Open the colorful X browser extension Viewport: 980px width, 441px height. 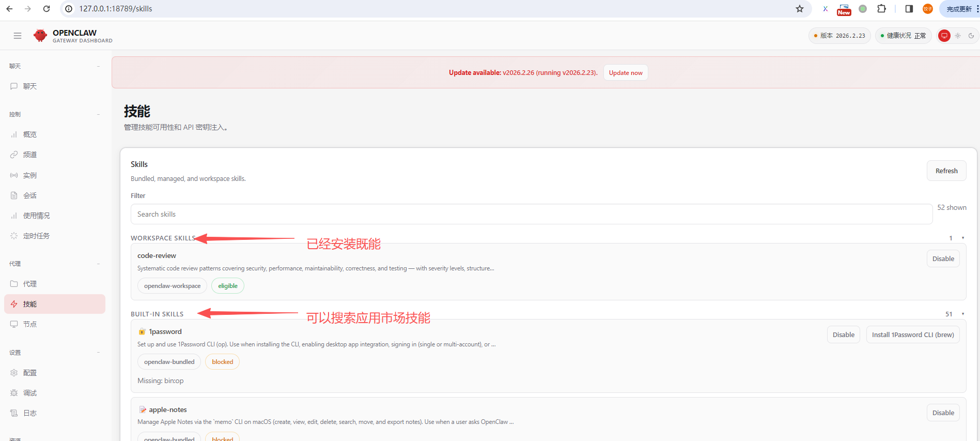pos(826,9)
